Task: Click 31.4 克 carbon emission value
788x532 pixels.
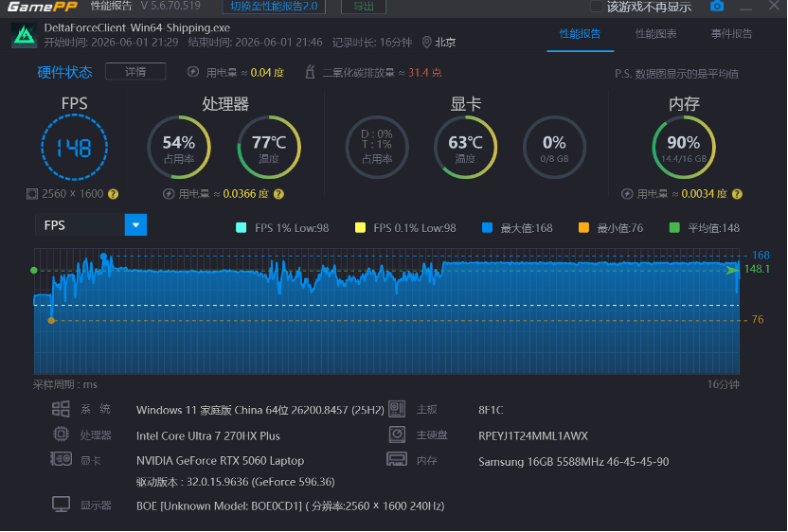Action: [x=424, y=72]
